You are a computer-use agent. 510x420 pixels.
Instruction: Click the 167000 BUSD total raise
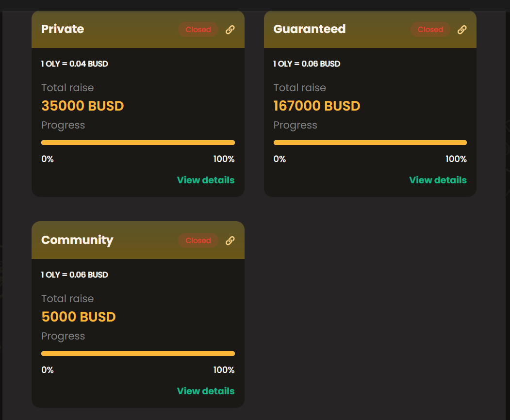click(x=317, y=106)
